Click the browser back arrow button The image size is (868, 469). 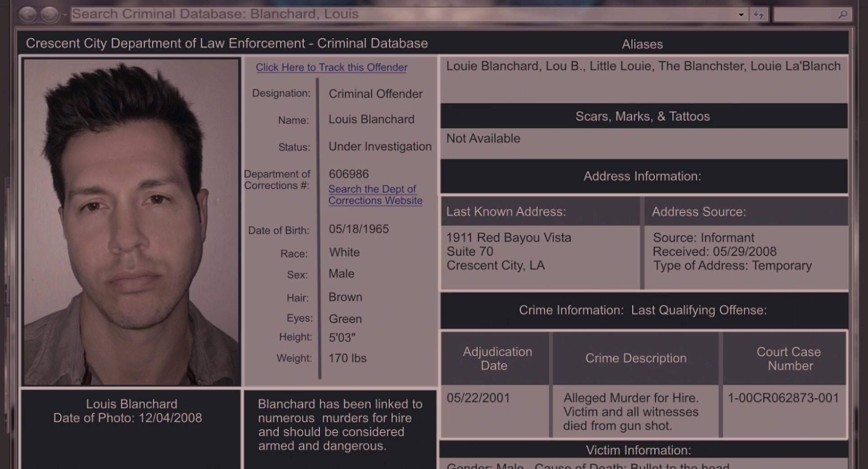[28, 14]
